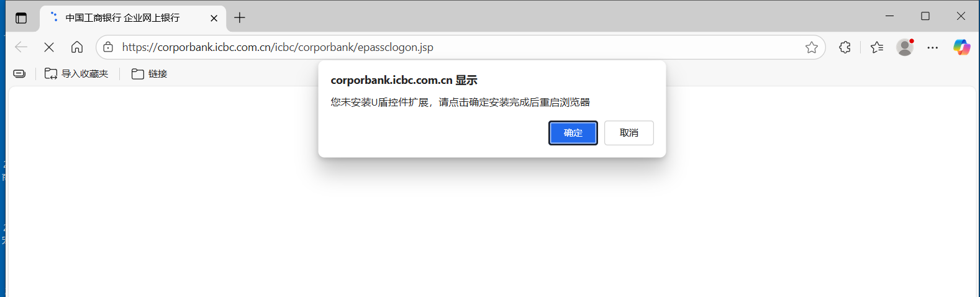980x297 pixels.
Task: Open the user profile avatar
Action: point(905,47)
